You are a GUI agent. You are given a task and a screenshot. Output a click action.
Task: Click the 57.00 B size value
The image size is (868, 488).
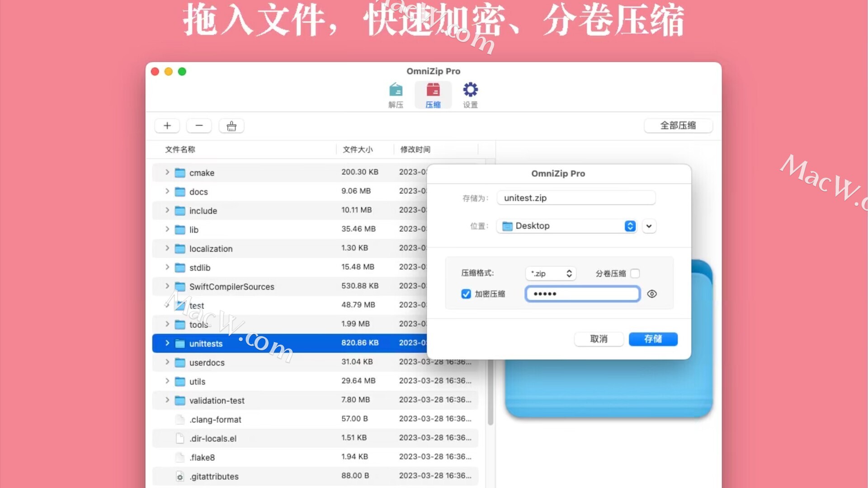click(354, 418)
